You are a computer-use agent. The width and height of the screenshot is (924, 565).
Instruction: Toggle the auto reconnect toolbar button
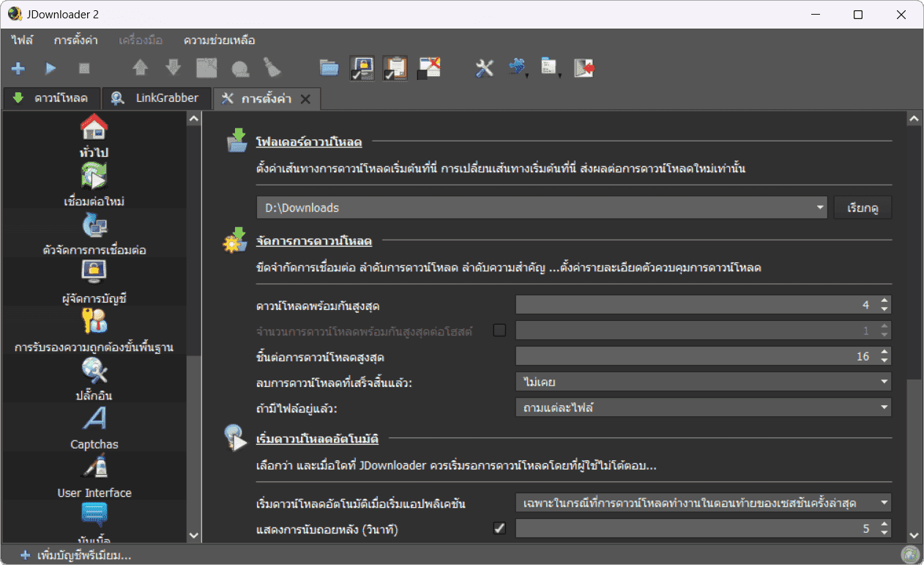pyautogui.click(x=429, y=68)
